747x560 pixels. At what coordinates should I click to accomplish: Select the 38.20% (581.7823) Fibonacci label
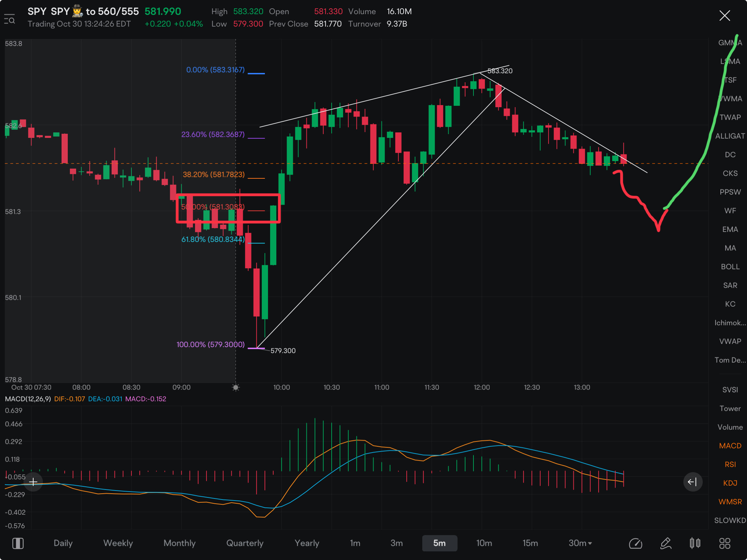[x=214, y=175]
